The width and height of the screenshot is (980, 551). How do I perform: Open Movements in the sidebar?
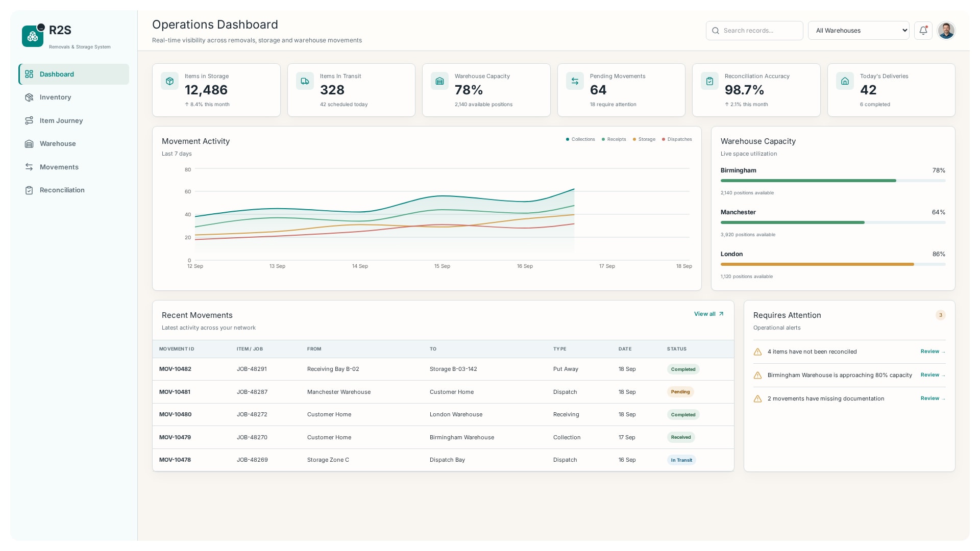pyautogui.click(x=74, y=167)
